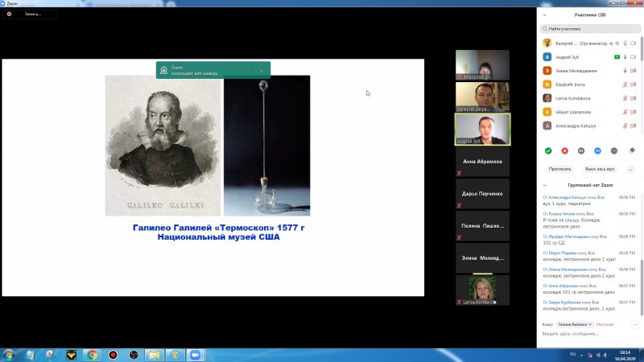
Task: Toggle camera for Валерий organizer
Action: tap(634, 43)
